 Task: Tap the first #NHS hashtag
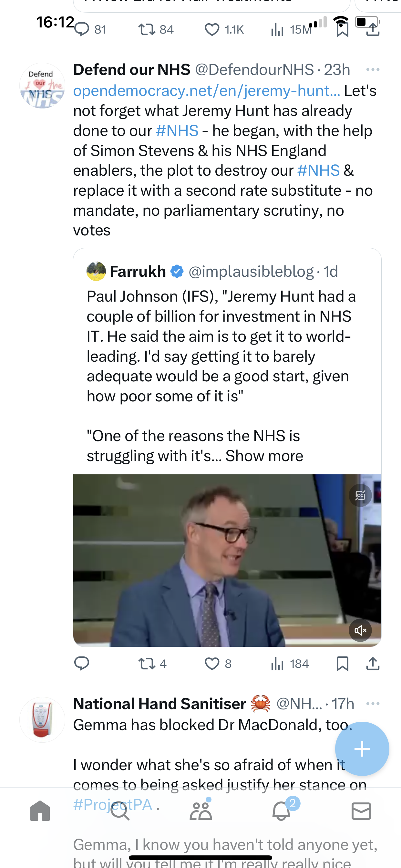(177, 131)
